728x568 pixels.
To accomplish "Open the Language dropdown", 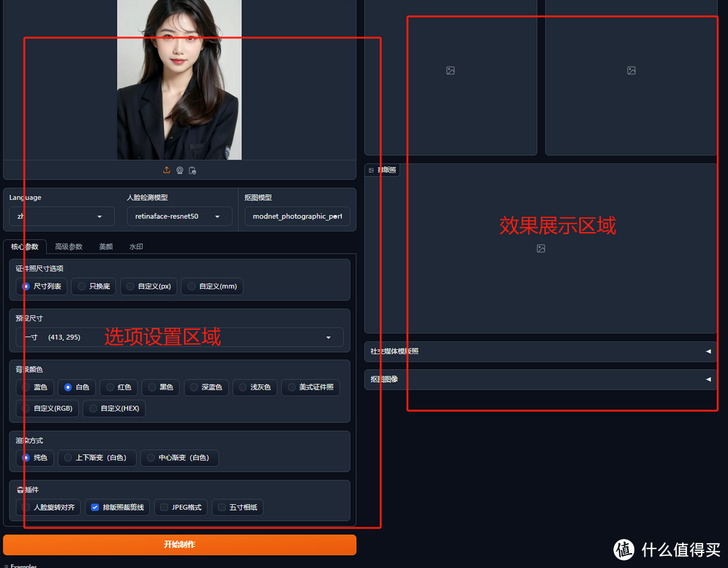I will [x=61, y=217].
